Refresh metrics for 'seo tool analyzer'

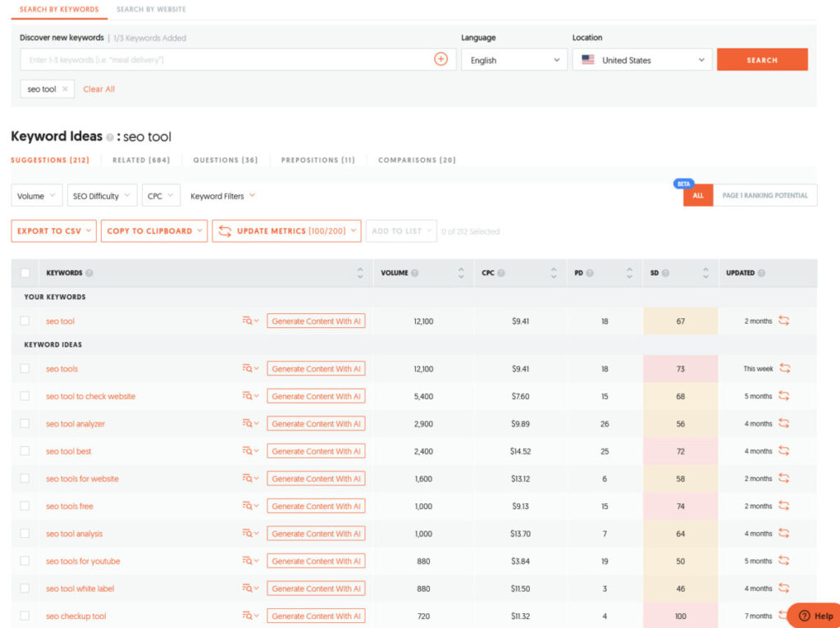783,424
